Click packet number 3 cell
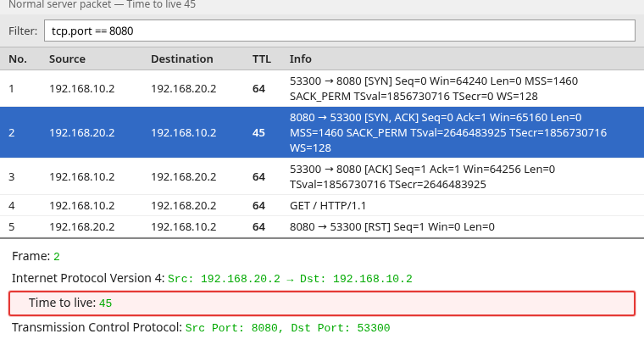644x345 pixels. click(x=12, y=176)
